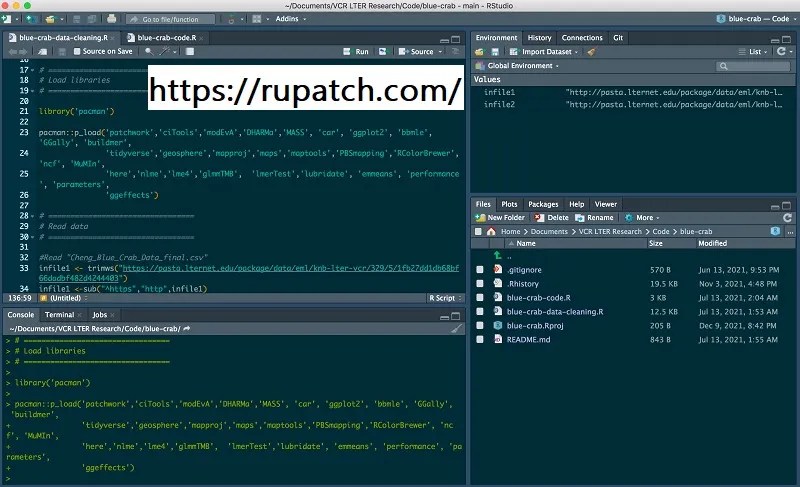Click the Print icon in the main toolbar
This screenshot has height=487, width=800.
pyautogui.click(x=111, y=19)
